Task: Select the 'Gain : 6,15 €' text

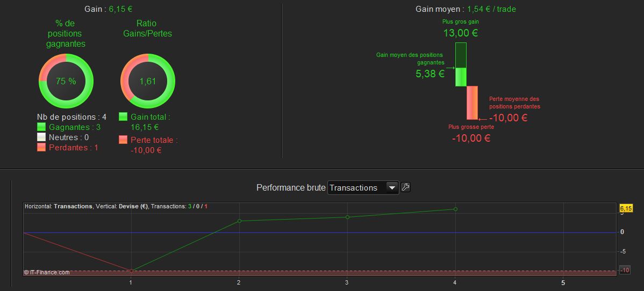Action: click(109, 9)
